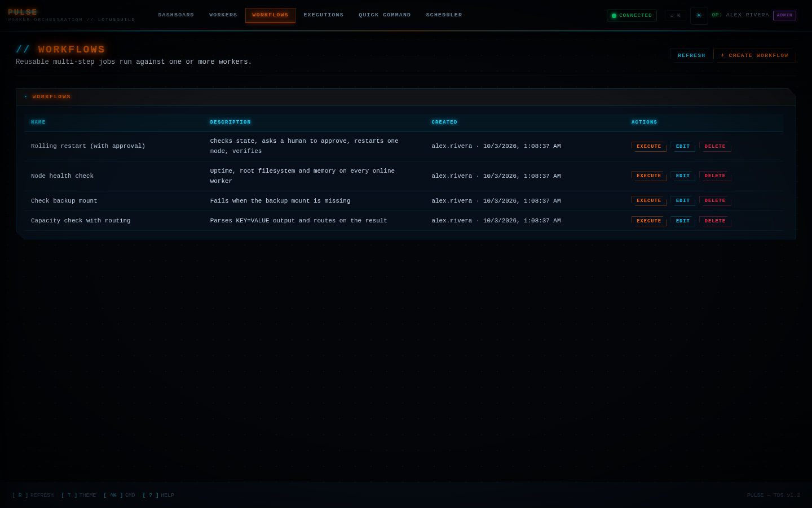Viewport: 812px width, 508px height.
Task: Delete the Rolling restart workflow
Action: (715, 147)
